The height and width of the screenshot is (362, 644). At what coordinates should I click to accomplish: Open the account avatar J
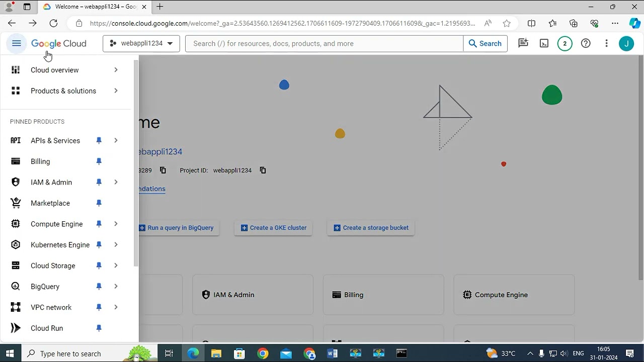click(626, 43)
